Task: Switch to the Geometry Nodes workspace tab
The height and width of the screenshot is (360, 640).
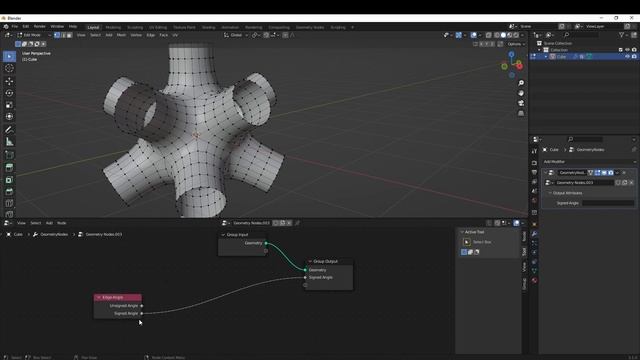Action: [x=310, y=27]
